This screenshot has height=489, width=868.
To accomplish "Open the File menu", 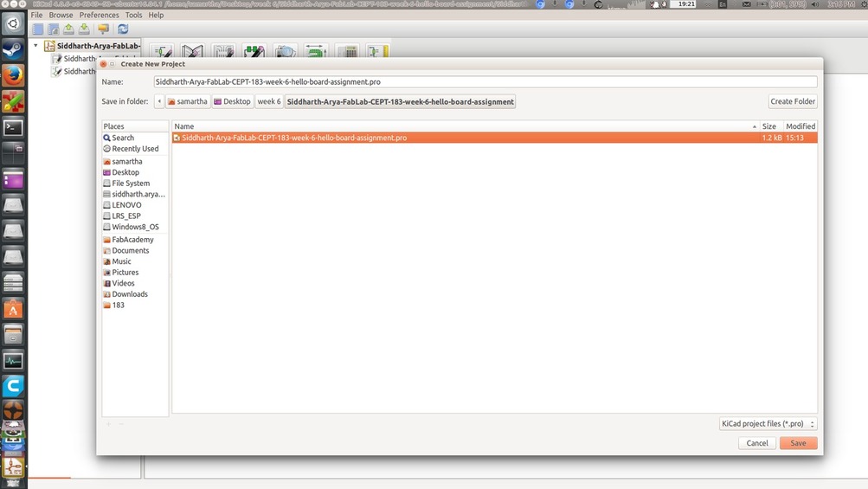I will pos(36,15).
